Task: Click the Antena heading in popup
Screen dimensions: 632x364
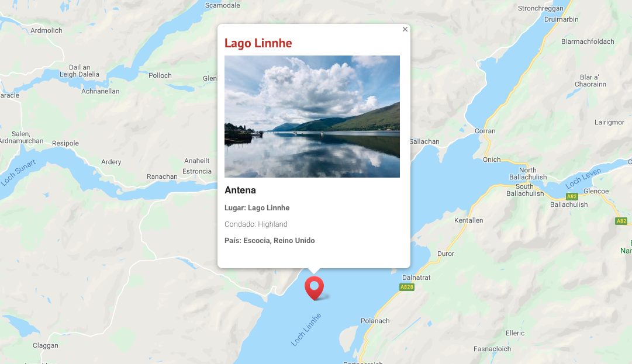Action: tap(240, 190)
